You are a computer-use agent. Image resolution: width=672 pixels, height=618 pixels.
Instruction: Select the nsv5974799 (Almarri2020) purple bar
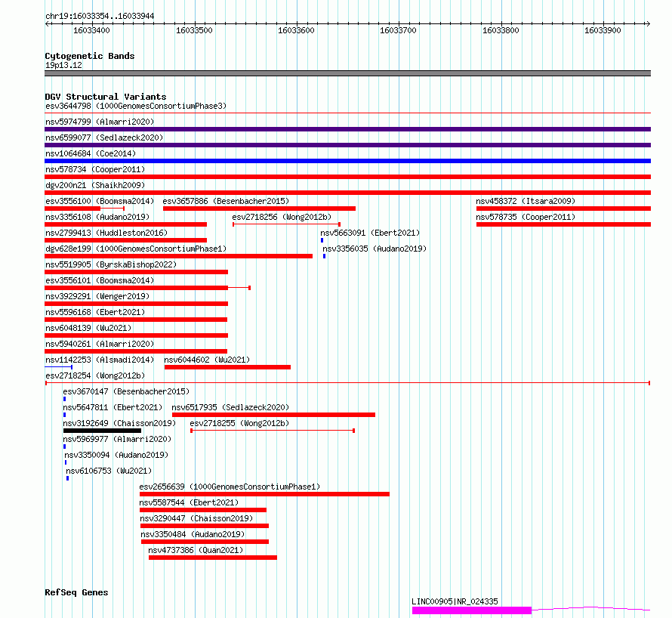click(347, 129)
